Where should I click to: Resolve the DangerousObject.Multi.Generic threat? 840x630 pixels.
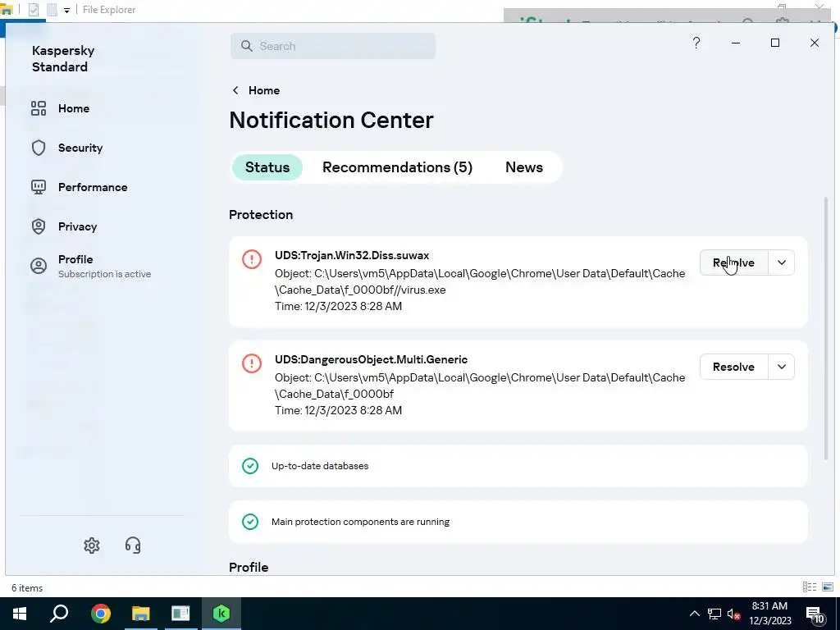[x=734, y=367]
